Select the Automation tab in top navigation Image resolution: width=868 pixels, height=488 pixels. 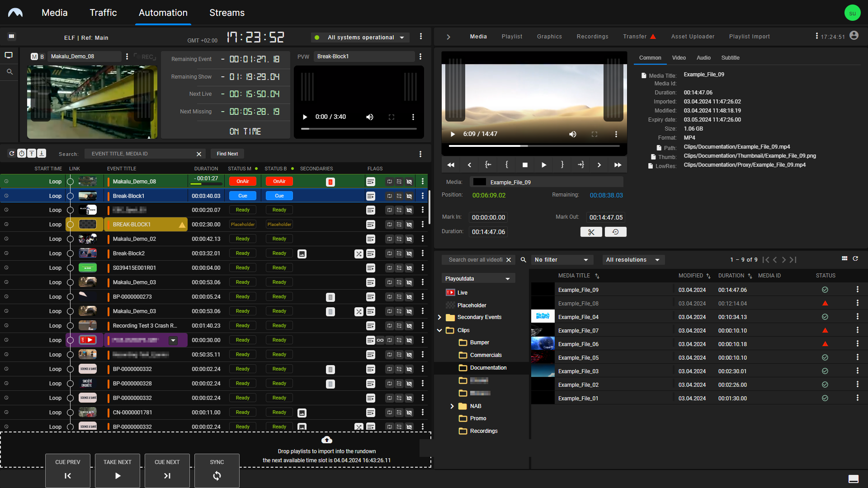point(163,13)
